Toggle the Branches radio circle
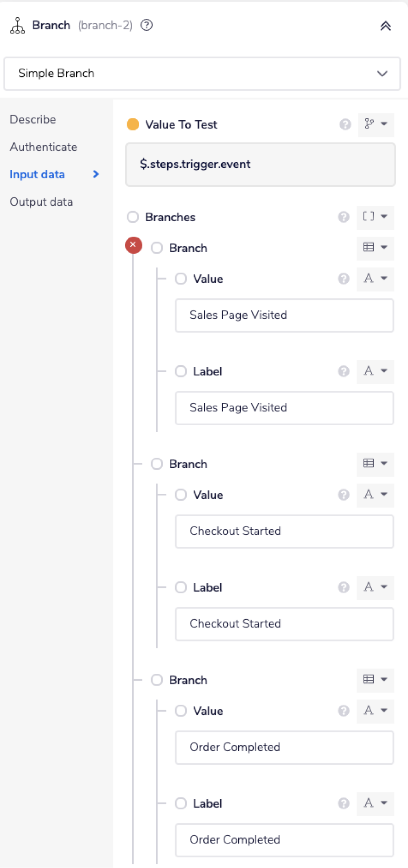This screenshot has width=408, height=868. [133, 217]
